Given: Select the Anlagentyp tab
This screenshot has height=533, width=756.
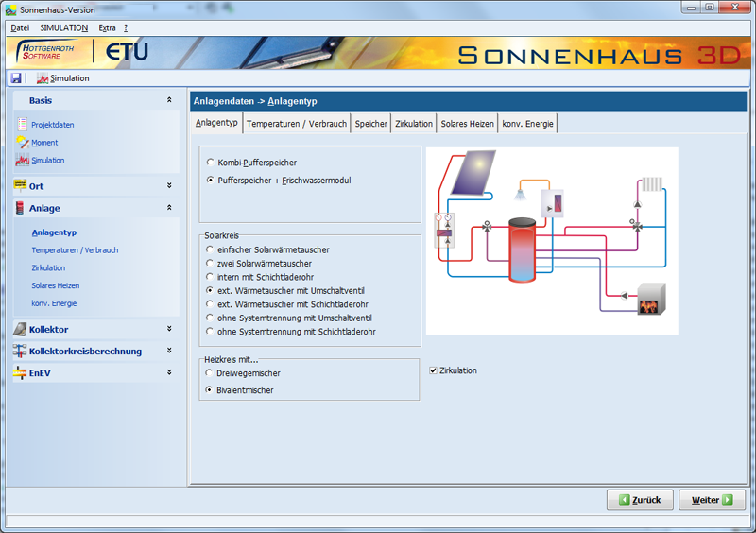Looking at the screenshot, I should tap(216, 123).
